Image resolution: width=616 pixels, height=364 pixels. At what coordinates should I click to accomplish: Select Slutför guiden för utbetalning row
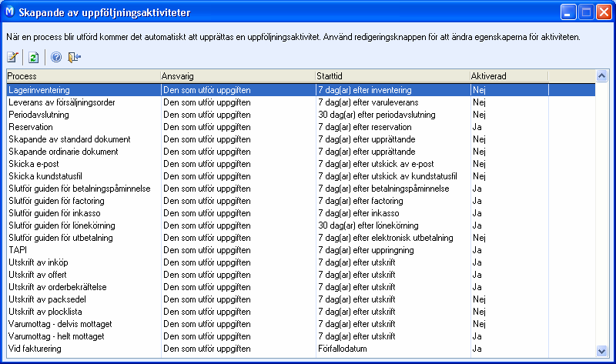pos(300,238)
